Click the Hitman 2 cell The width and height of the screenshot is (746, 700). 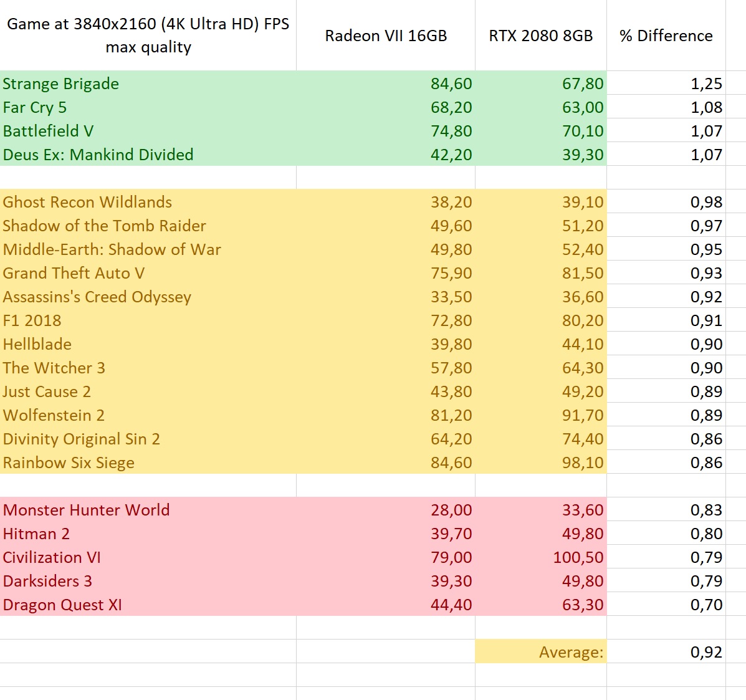(x=148, y=534)
